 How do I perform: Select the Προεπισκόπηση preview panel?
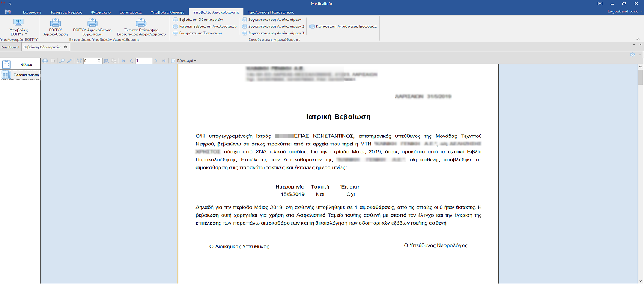[x=20, y=75]
